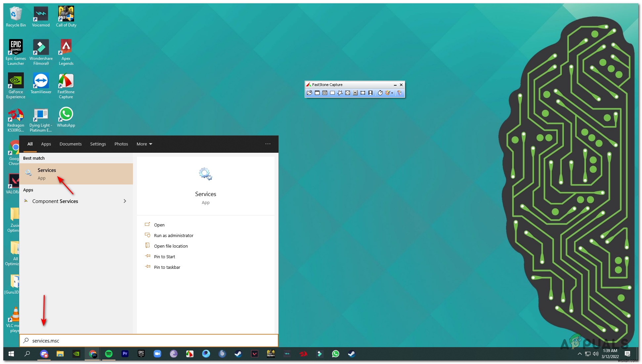Click the services.msc search input field

pos(150,341)
